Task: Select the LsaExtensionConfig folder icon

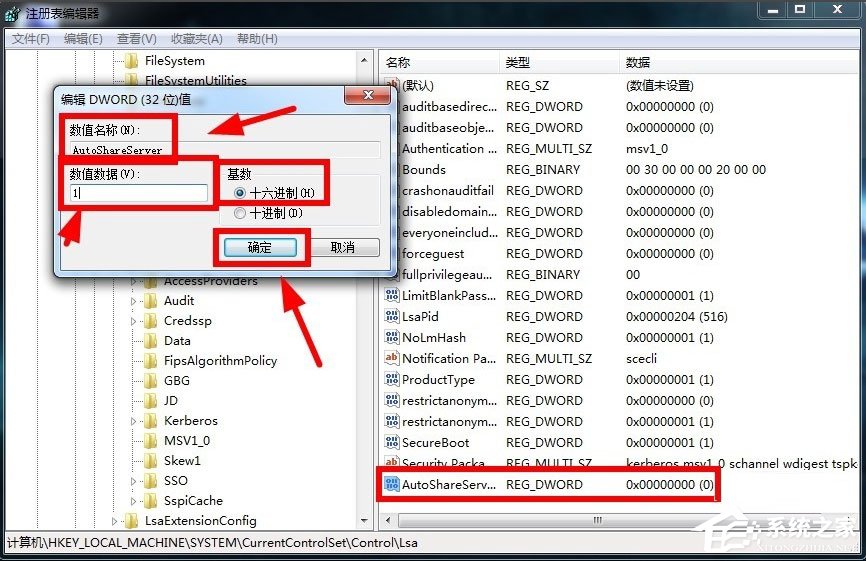Action: [130, 521]
